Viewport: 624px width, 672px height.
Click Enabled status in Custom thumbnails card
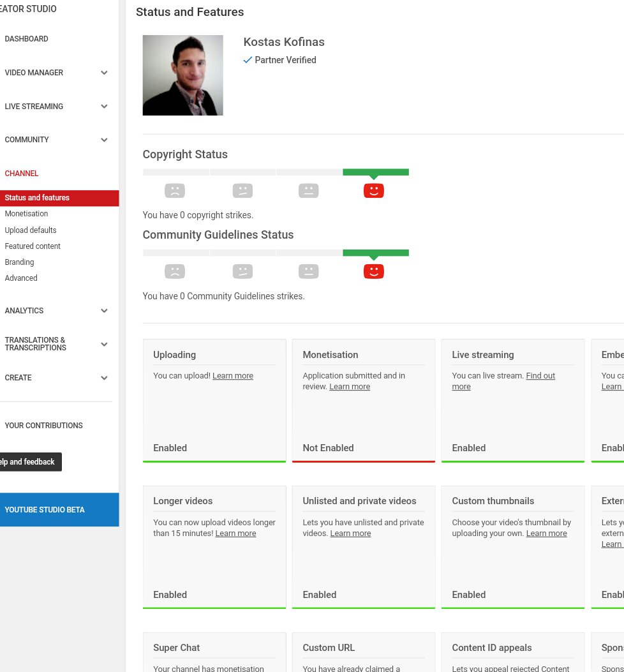[469, 595]
